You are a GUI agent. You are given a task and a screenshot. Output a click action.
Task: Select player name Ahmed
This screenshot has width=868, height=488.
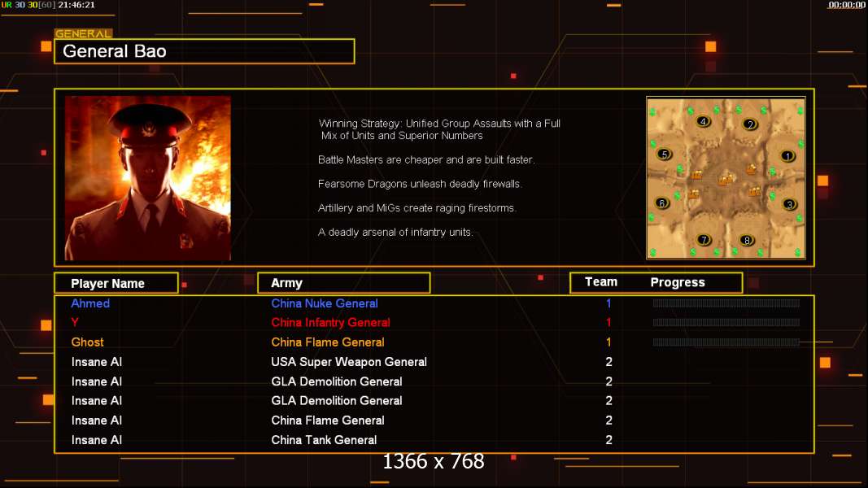point(90,303)
